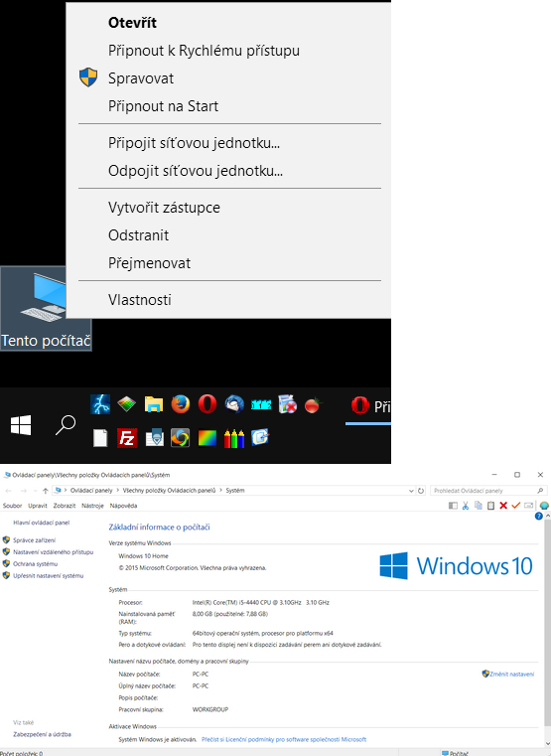
Task: Open Správce zařízení
Action: coord(34,540)
